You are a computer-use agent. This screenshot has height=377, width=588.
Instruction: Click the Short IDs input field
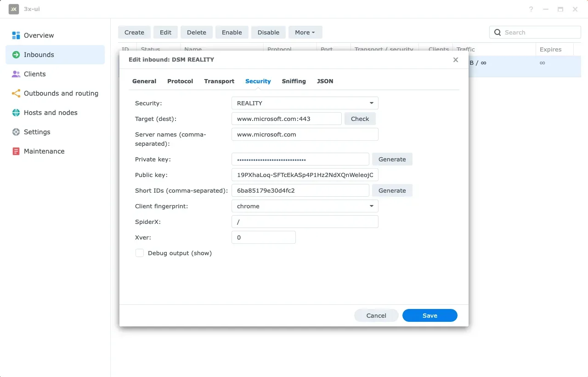pyautogui.click(x=300, y=190)
